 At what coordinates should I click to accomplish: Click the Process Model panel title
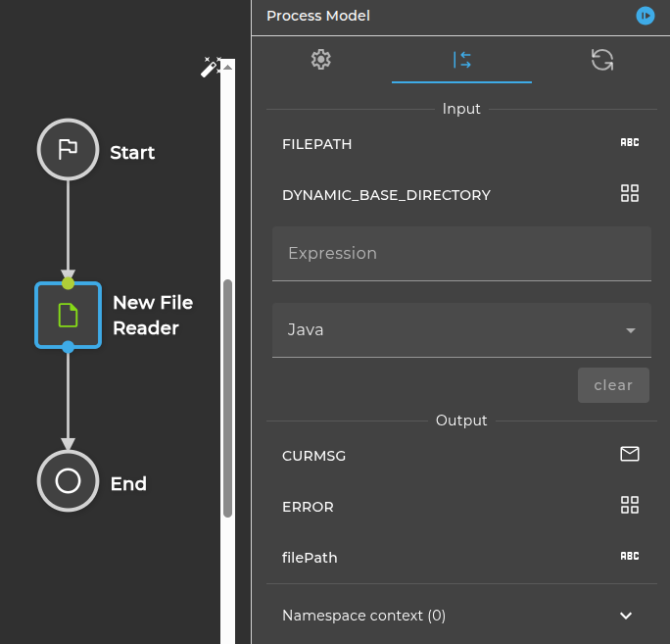tap(318, 16)
